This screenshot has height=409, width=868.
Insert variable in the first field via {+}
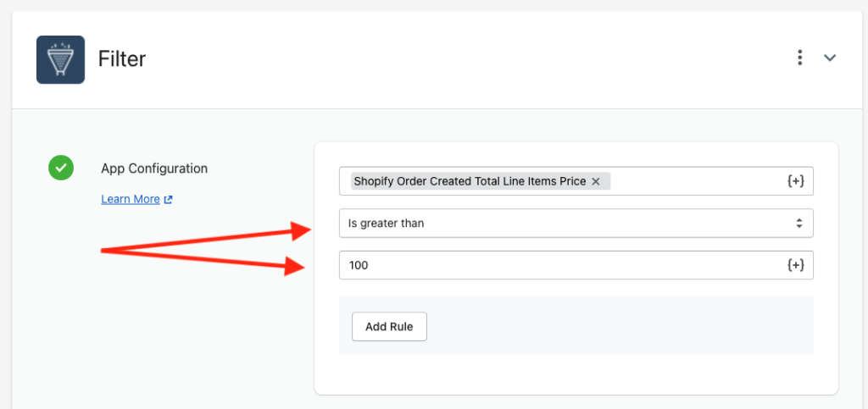pyautogui.click(x=795, y=181)
